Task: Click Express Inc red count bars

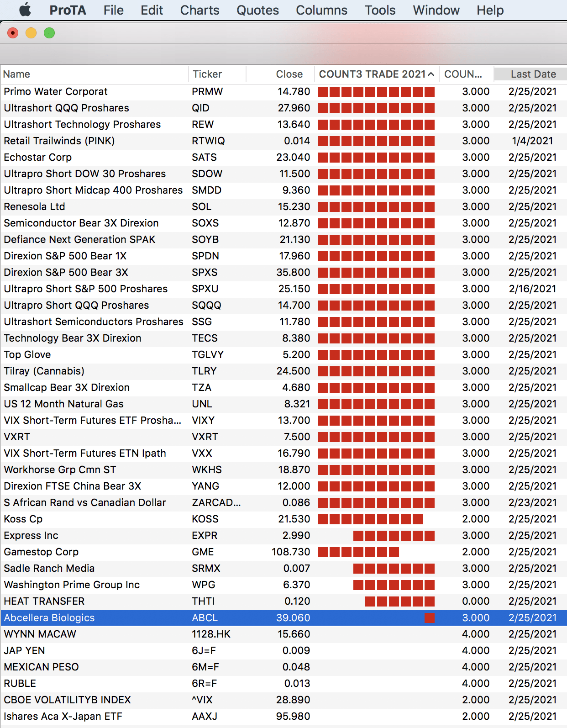Action: [x=394, y=536]
